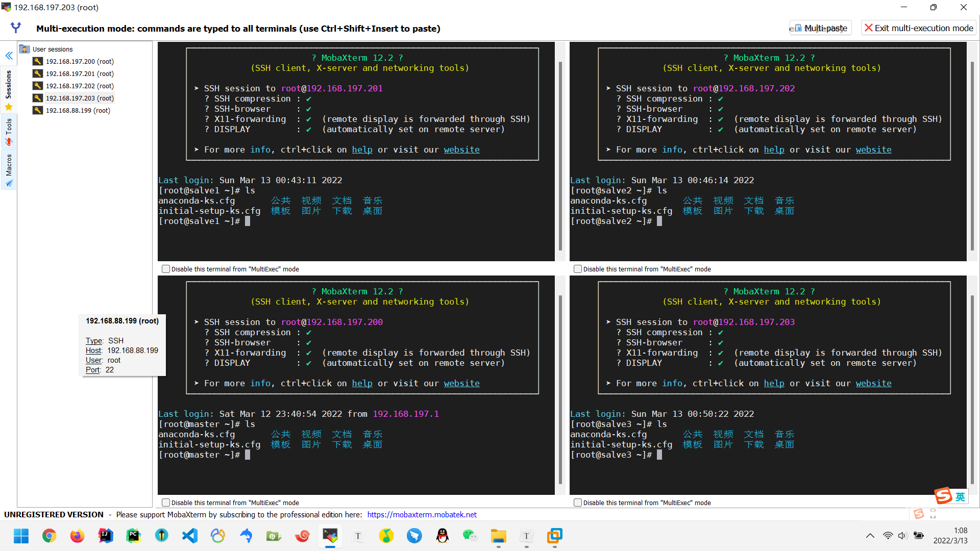Open the blue dolphin app from taskbar
The height and width of the screenshot is (551, 980).
pyautogui.click(x=246, y=536)
